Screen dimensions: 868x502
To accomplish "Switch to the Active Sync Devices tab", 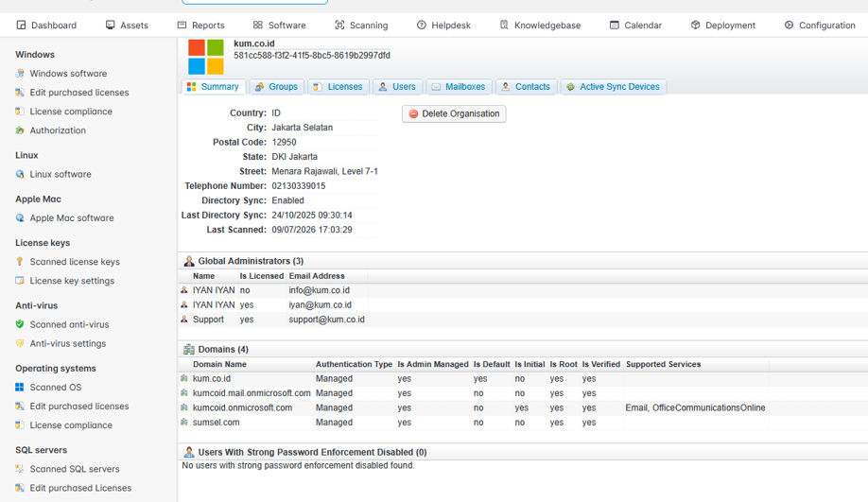I will click(614, 87).
